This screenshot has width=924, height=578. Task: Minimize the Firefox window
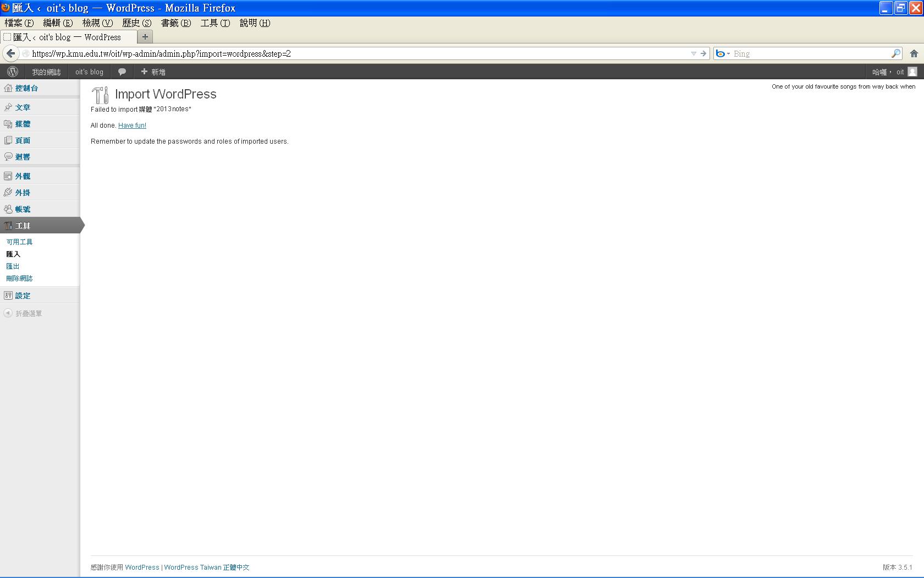[x=886, y=8]
